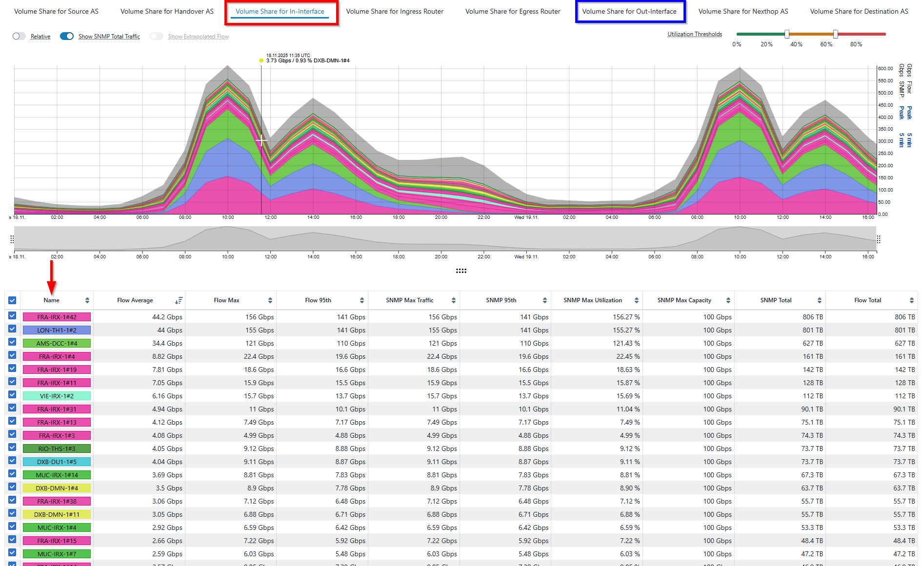
Task: Click the SNMP Total column sort icon
Action: click(x=819, y=300)
